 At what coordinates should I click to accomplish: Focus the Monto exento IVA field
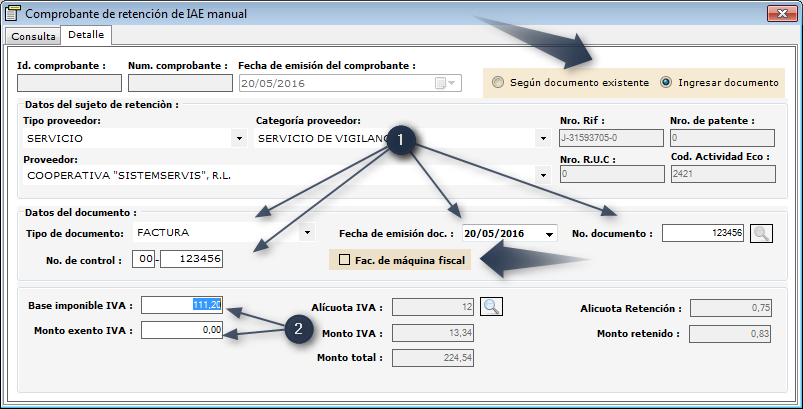182,330
